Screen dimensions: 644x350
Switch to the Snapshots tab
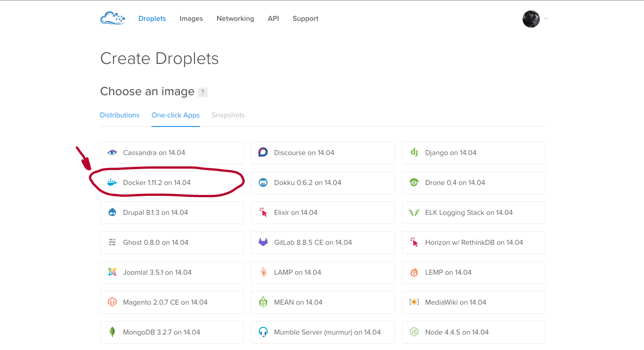pos(228,115)
